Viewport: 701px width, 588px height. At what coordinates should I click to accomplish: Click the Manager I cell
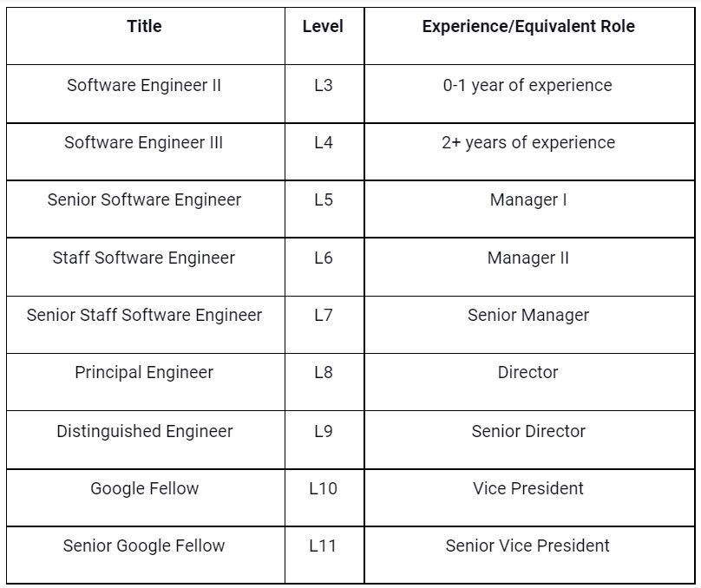tap(528, 200)
